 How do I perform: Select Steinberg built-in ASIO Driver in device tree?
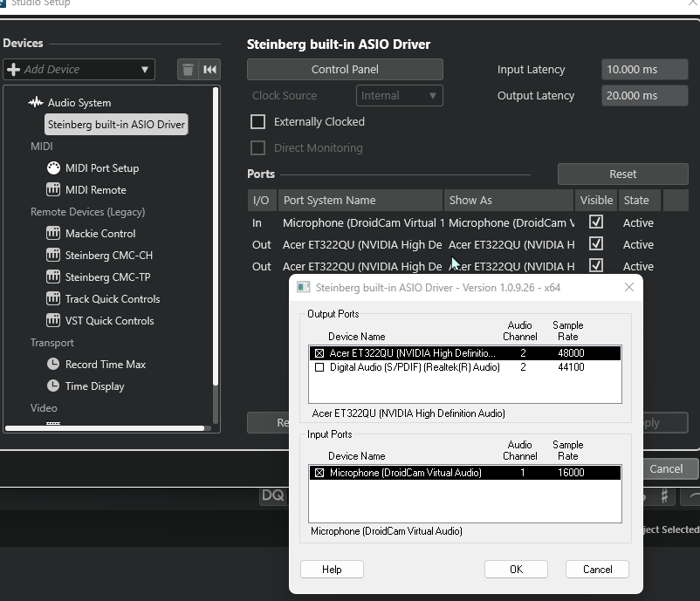click(x=116, y=125)
